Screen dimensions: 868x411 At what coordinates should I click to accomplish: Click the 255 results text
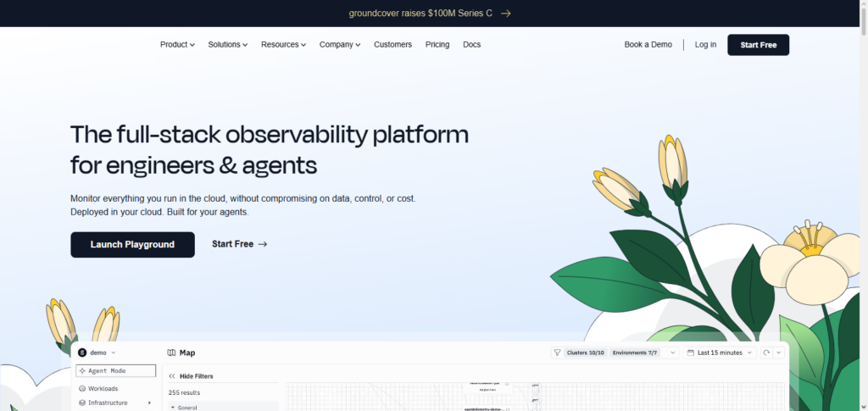[x=184, y=392]
